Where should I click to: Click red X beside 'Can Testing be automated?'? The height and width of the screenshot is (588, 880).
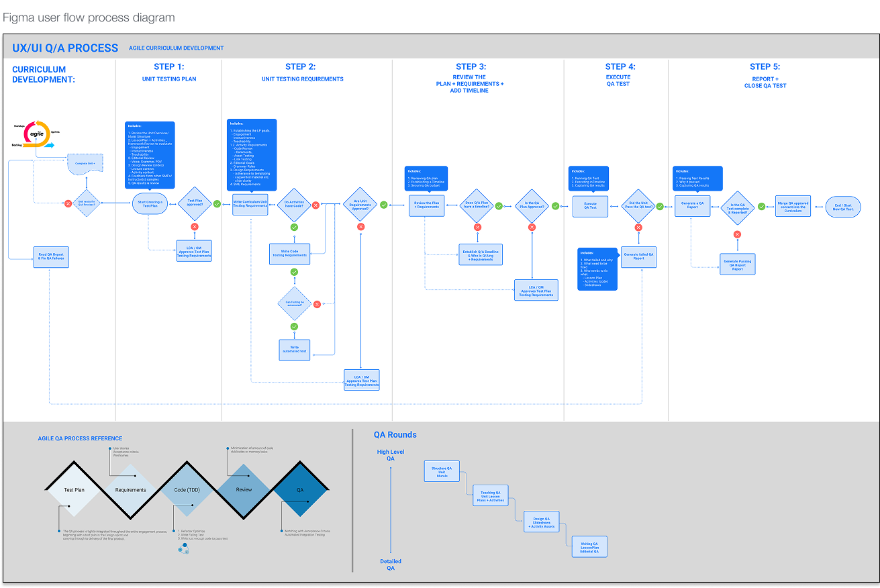[x=317, y=304]
